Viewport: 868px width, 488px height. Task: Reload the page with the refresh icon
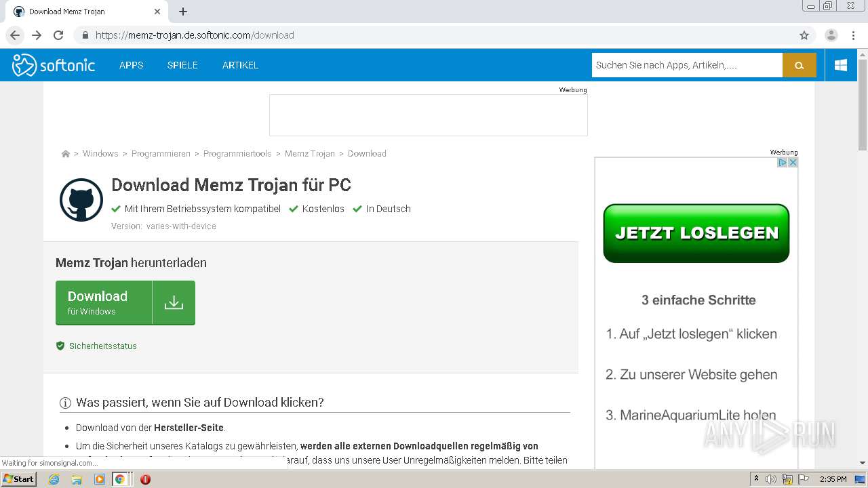coord(58,35)
